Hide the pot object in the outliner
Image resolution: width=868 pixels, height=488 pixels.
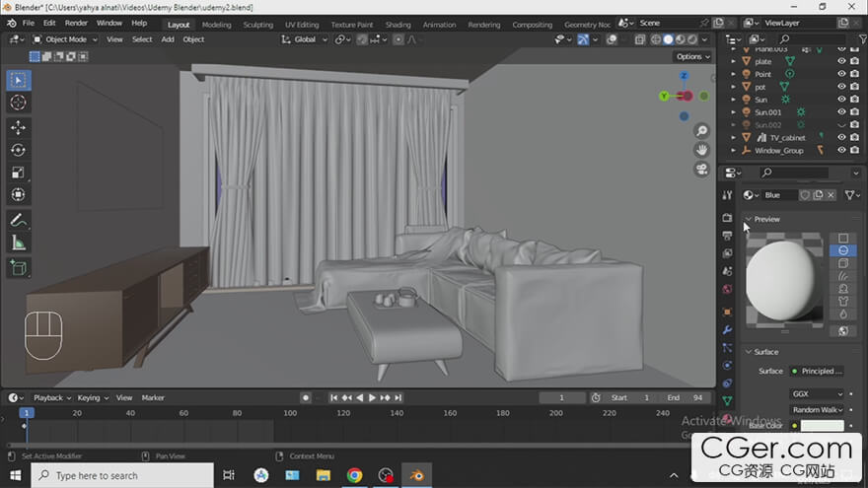(841, 87)
